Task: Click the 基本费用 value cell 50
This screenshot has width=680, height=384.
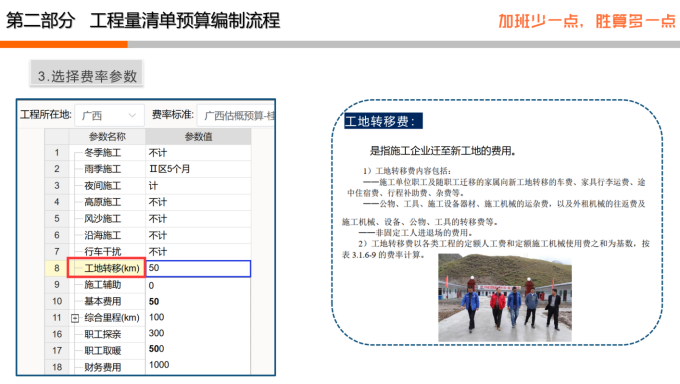Action: pyautogui.click(x=198, y=302)
